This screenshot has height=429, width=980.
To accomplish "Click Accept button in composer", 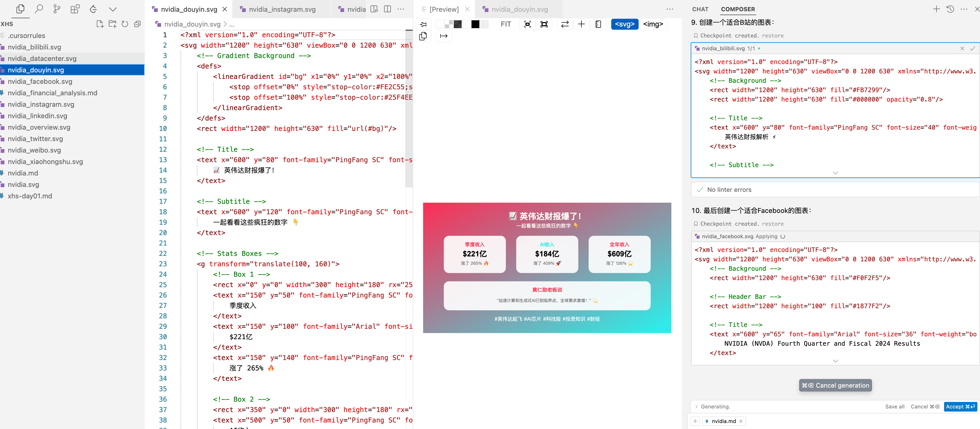I will pyautogui.click(x=960, y=407).
